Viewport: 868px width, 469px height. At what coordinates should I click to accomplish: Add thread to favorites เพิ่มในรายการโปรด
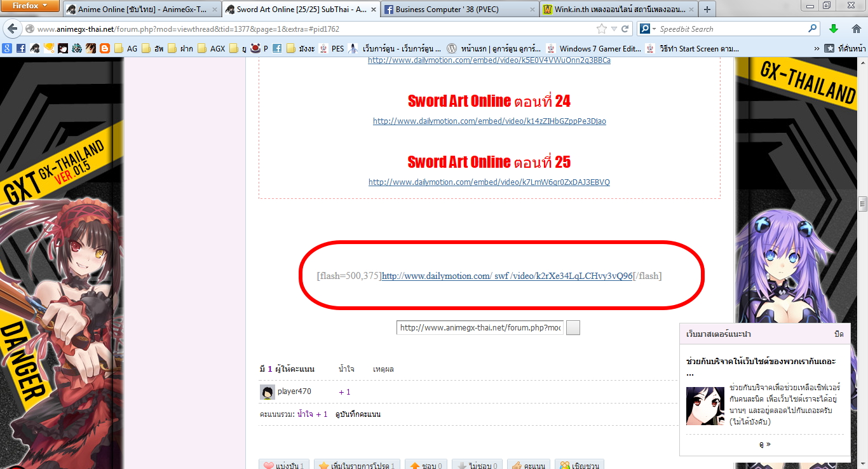tap(356, 466)
